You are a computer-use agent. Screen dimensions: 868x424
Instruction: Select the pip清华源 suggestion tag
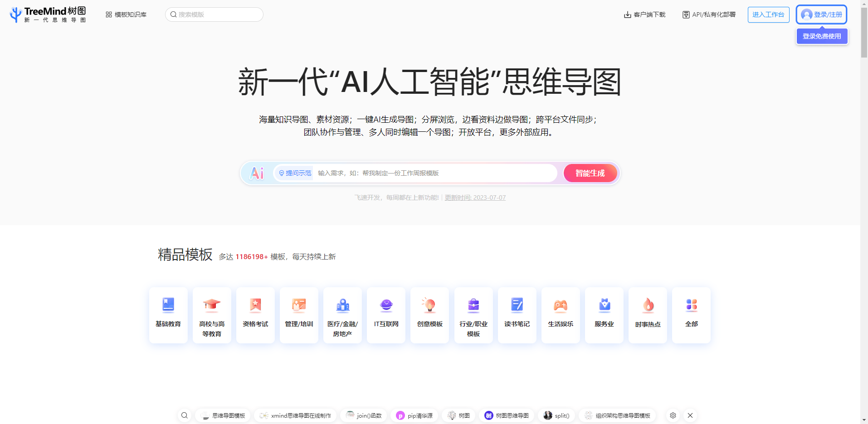pos(414,415)
